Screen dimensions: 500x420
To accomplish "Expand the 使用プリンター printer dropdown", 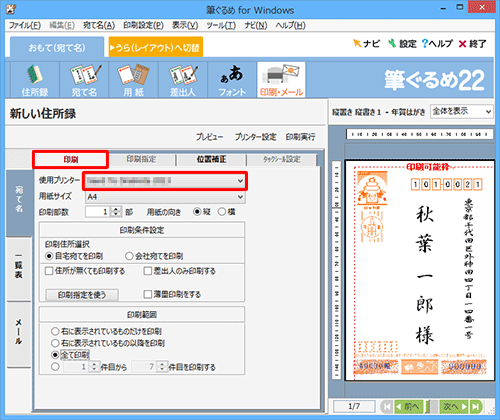I will (x=165, y=181).
